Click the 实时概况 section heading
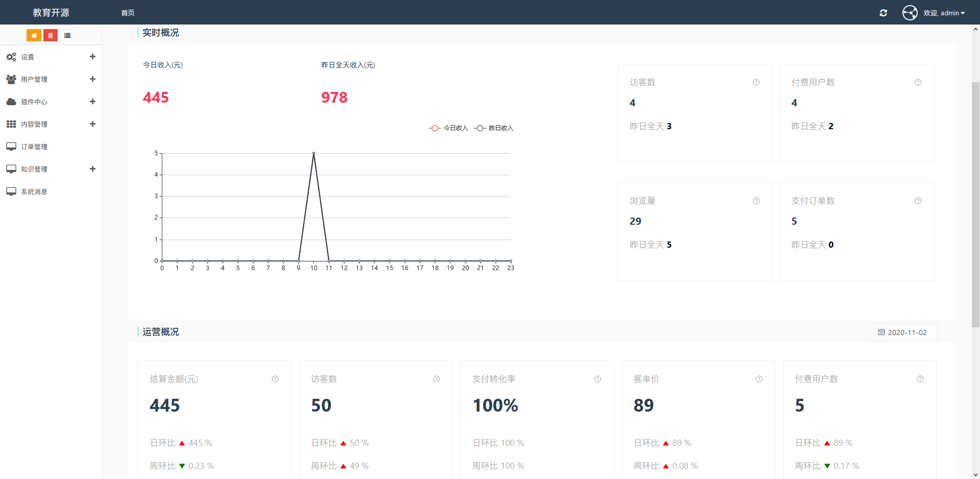This screenshot has height=479, width=980. [x=160, y=33]
